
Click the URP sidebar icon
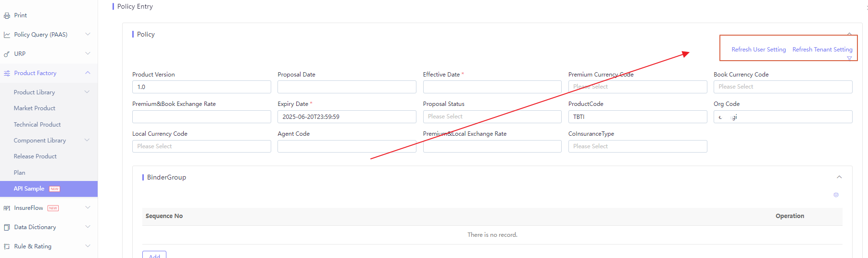click(7, 54)
